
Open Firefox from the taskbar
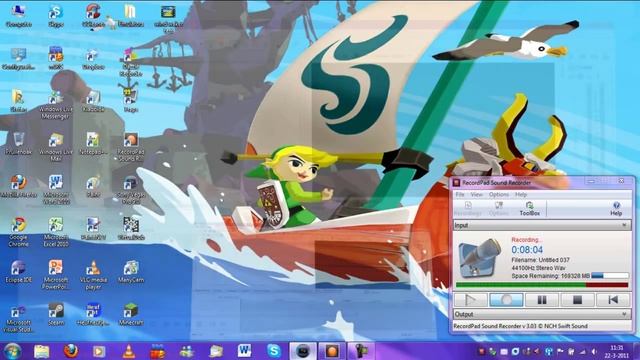[x=71, y=351]
